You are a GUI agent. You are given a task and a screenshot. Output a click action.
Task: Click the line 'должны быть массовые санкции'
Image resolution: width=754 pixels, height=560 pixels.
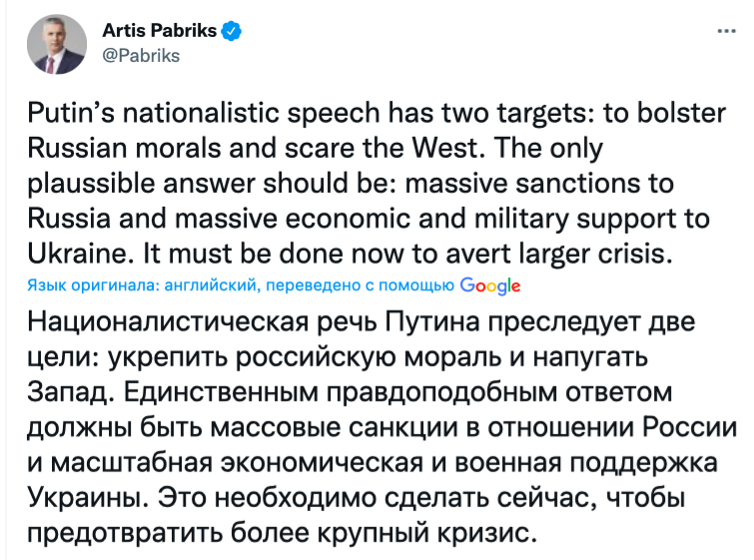377,427
